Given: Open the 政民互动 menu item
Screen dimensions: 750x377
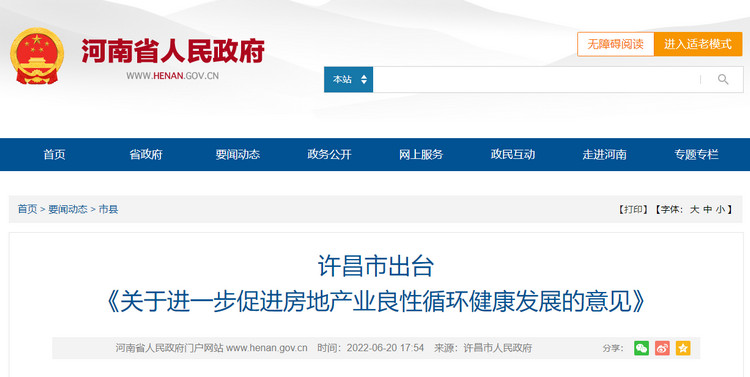Looking at the screenshot, I should tap(513, 155).
